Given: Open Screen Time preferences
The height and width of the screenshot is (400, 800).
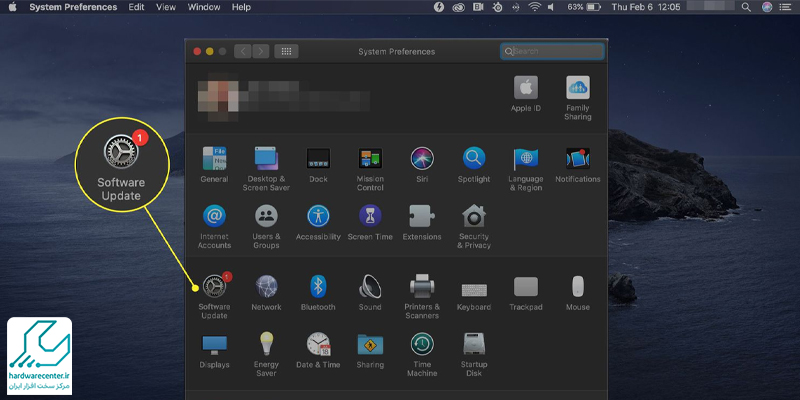Looking at the screenshot, I should (370, 222).
